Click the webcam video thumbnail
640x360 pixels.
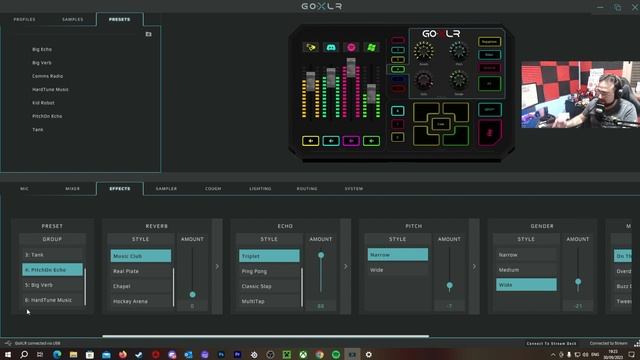[x=580, y=95]
